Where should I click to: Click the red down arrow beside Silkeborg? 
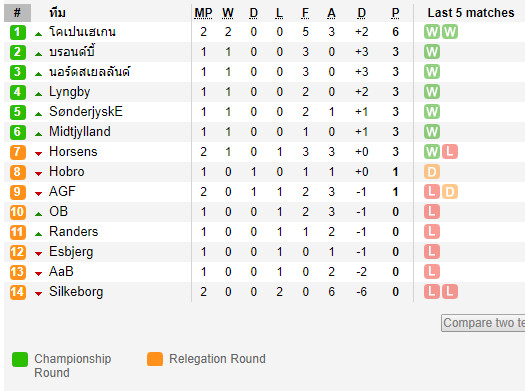[39, 294]
